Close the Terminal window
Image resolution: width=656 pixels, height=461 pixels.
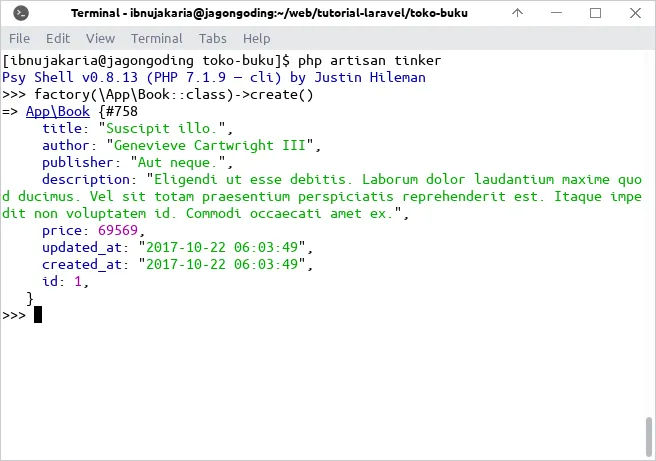pyautogui.click(x=635, y=13)
